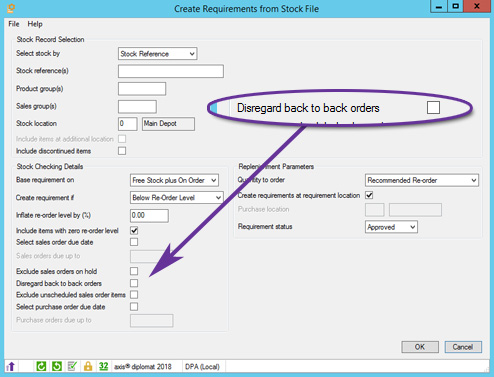Click the green counter-clockwise refresh icon
Image resolution: width=494 pixels, height=377 pixels.
point(57,366)
